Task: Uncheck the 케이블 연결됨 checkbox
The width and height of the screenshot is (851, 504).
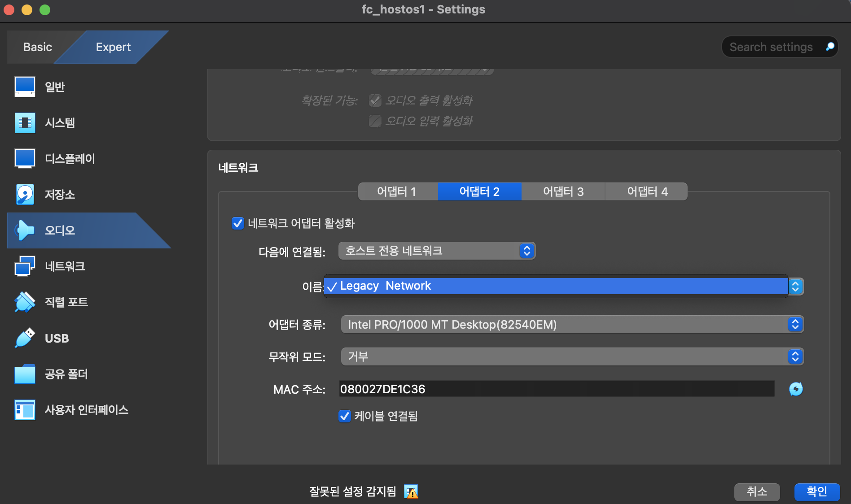Action: click(x=344, y=417)
